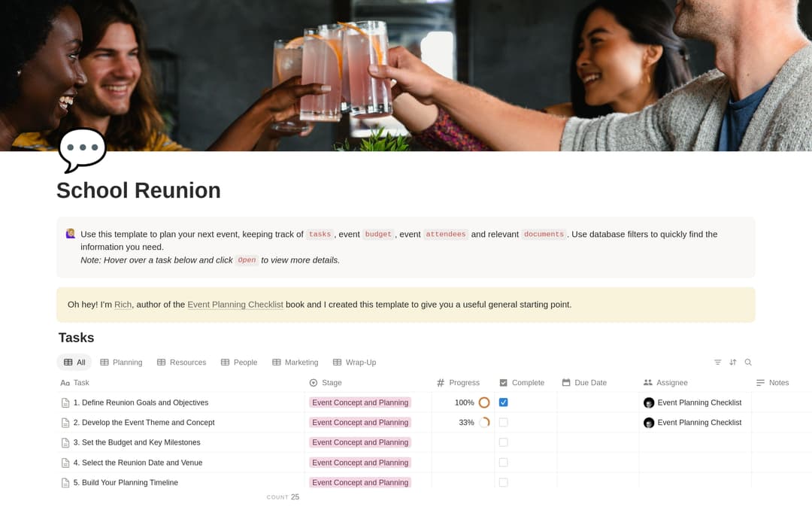Follow the Rich author link
The height and width of the screenshot is (507, 812).
[123, 305]
